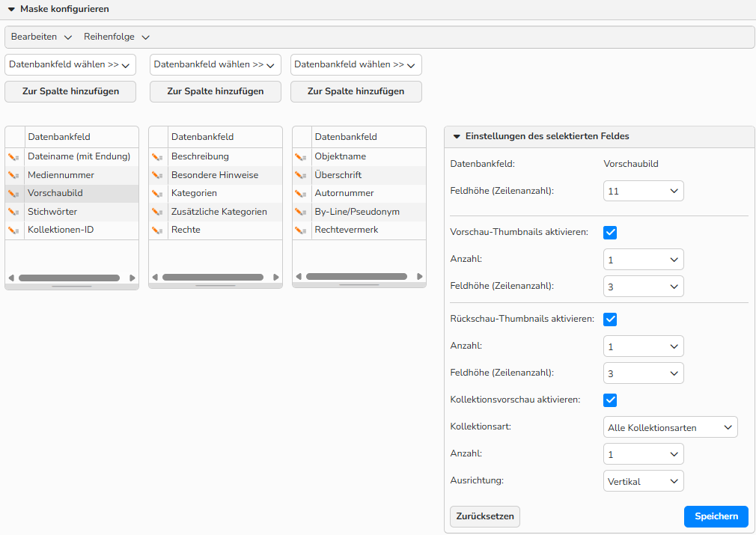Open Anzahl dropdown under Kollektionsart

tap(643, 454)
